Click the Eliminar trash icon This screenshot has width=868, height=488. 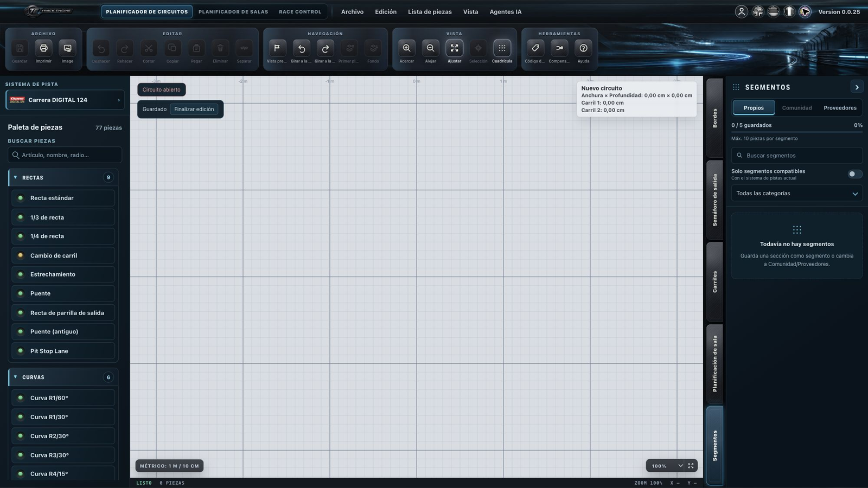220,48
